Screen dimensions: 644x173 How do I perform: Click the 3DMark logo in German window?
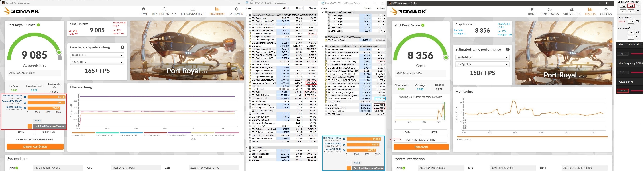21,11
